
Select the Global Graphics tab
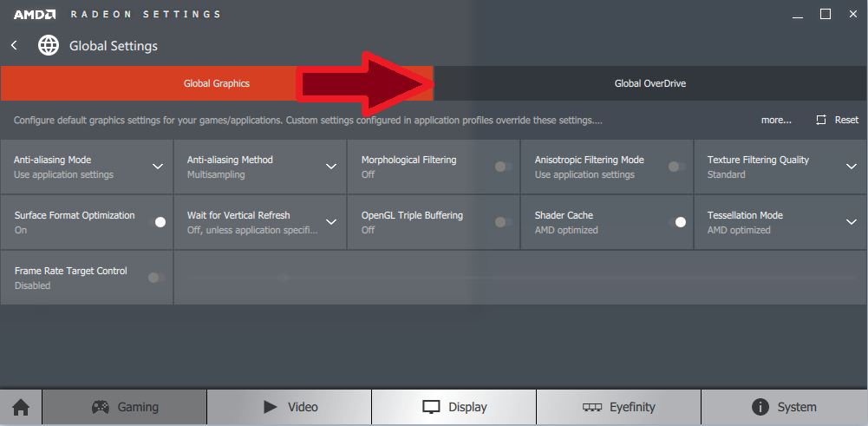tap(216, 83)
